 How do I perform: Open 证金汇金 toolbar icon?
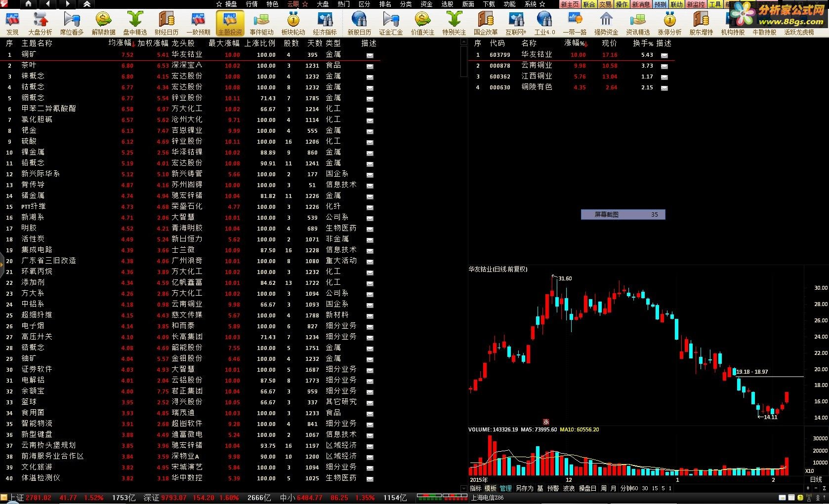pyautogui.click(x=391, y=24)
